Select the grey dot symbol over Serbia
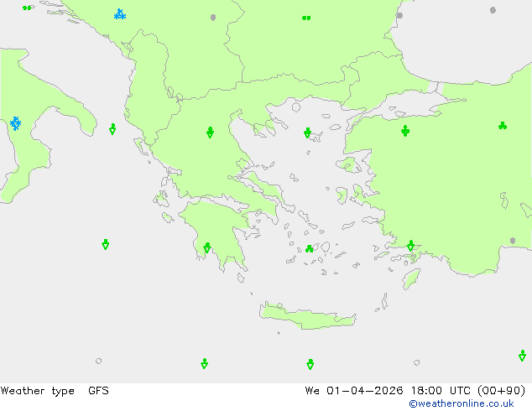 pos(213,18)
